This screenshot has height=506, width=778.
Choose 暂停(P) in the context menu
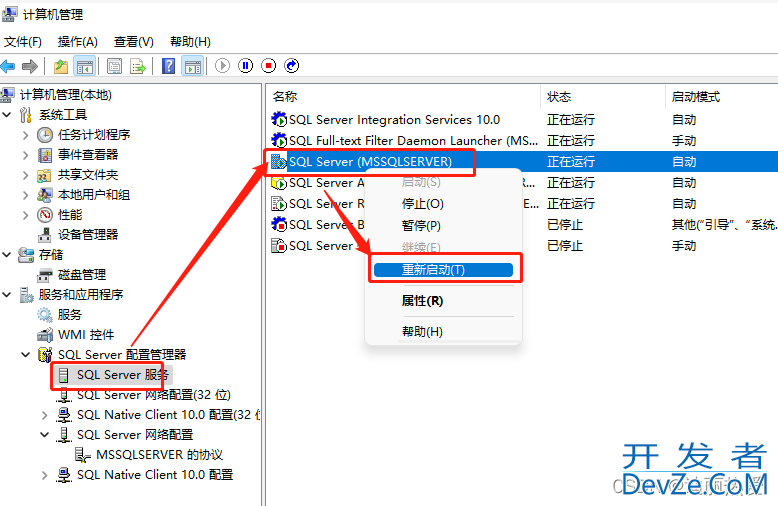pyautogui.click(x=421, y=226)
